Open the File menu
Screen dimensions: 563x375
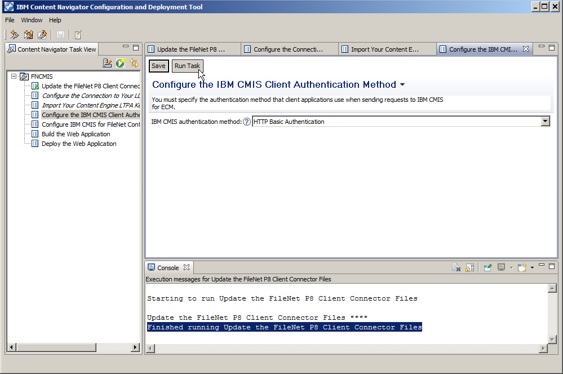point(10,20)
